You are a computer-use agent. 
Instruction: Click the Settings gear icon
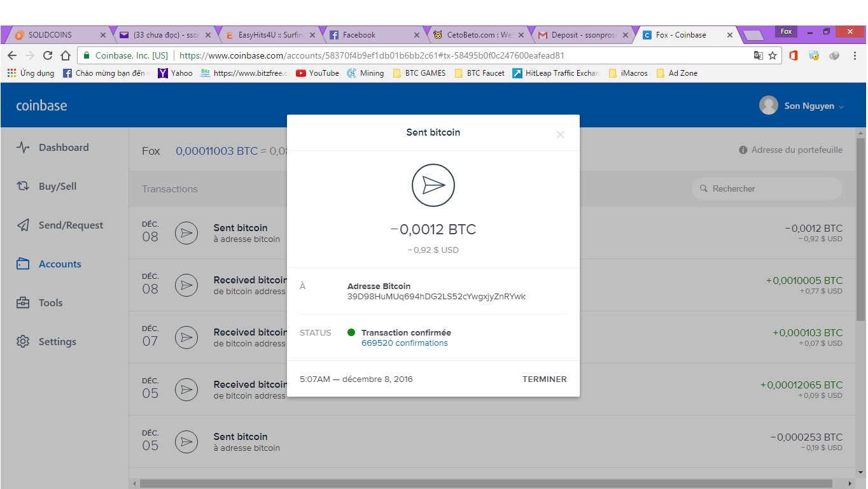point(23,342)
